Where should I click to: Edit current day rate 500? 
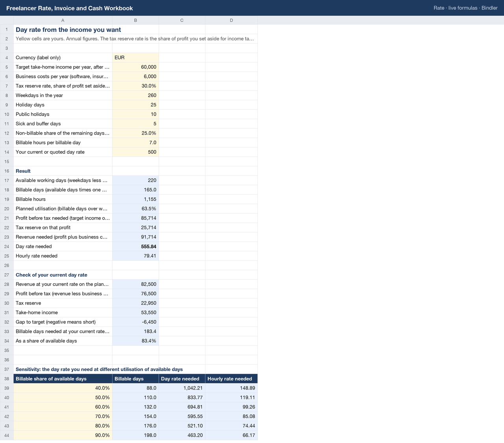135,152
